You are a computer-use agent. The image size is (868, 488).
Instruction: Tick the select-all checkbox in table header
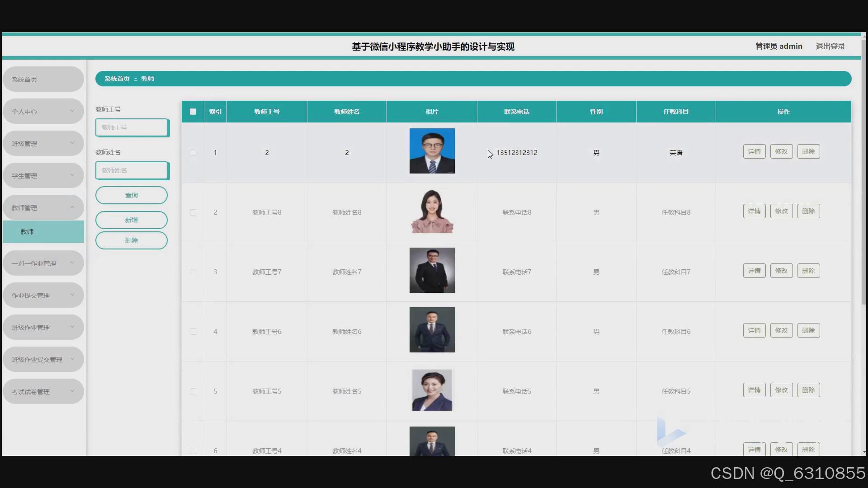click(193, 112)
